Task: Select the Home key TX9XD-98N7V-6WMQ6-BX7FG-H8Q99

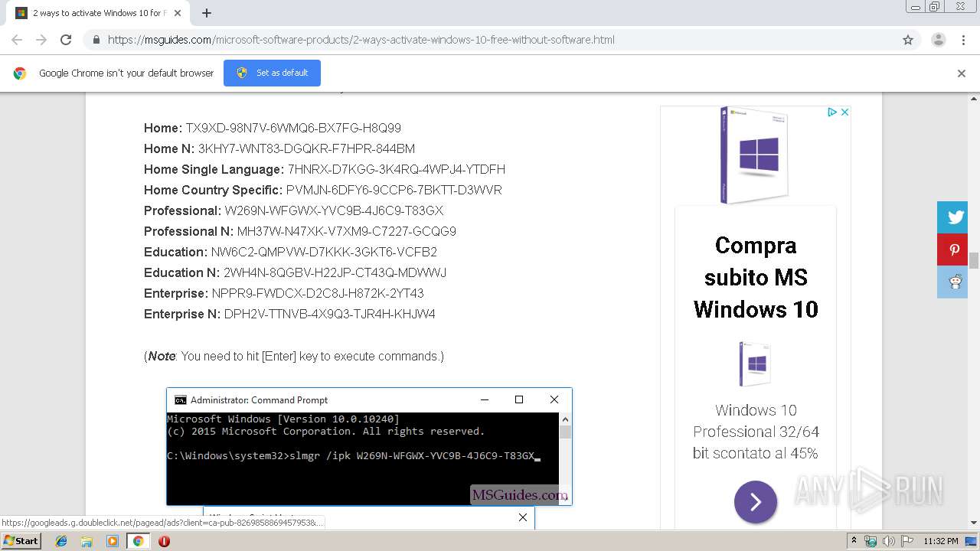Action: (293, 128)
